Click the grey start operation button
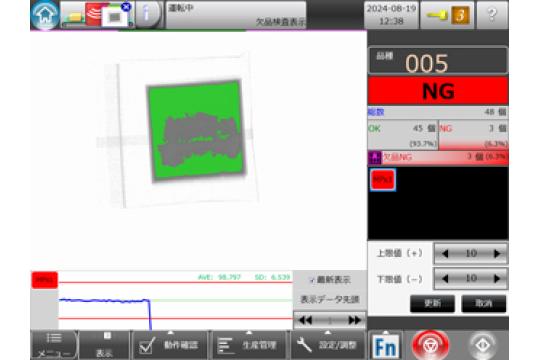The width and height of the screenshot is (540, 360). click(482, 345)
